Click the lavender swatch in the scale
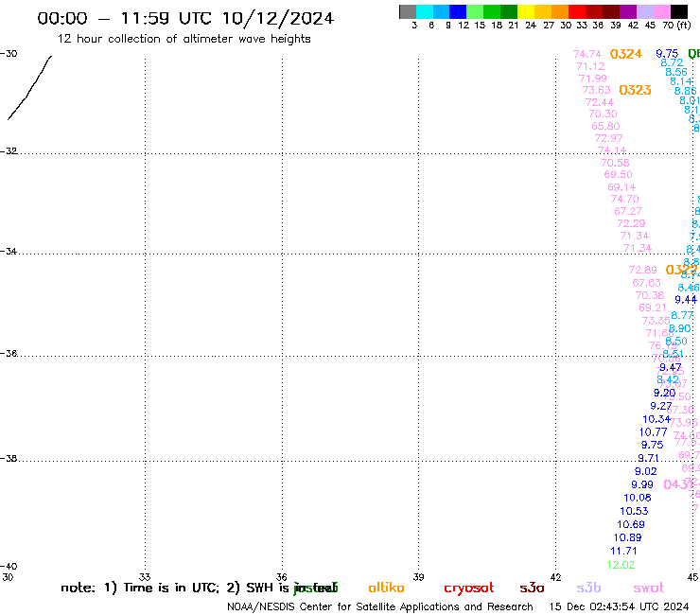700x615 pixels. pyautogui.click(x=645, y=11)
